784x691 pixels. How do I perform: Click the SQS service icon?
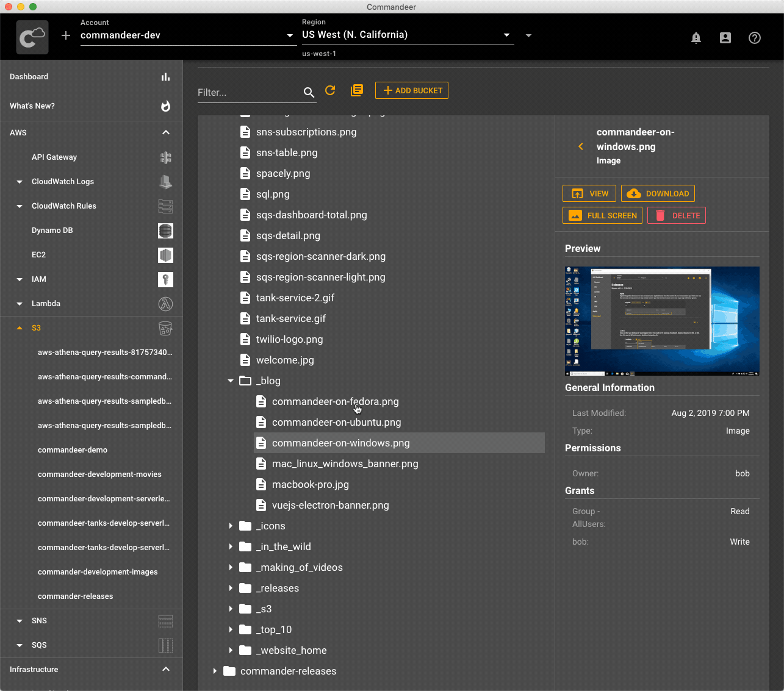pyautogui.click(x=165, y=645)
